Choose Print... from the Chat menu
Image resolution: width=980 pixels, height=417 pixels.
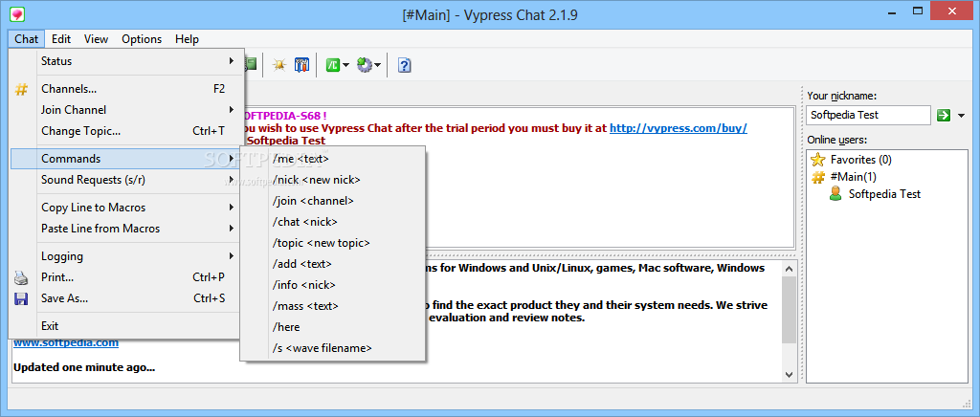(x=125, y=277)
